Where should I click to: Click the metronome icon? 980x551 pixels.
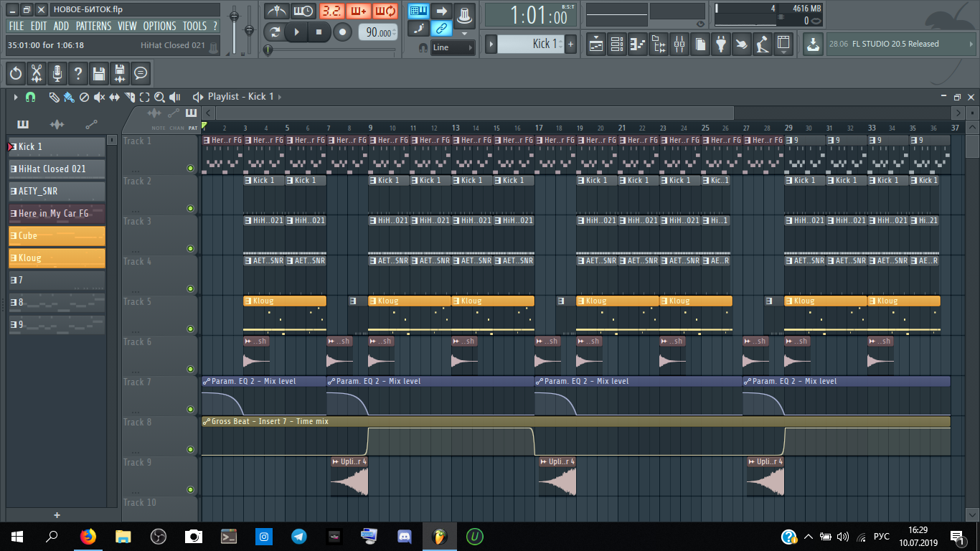point(276,11)
